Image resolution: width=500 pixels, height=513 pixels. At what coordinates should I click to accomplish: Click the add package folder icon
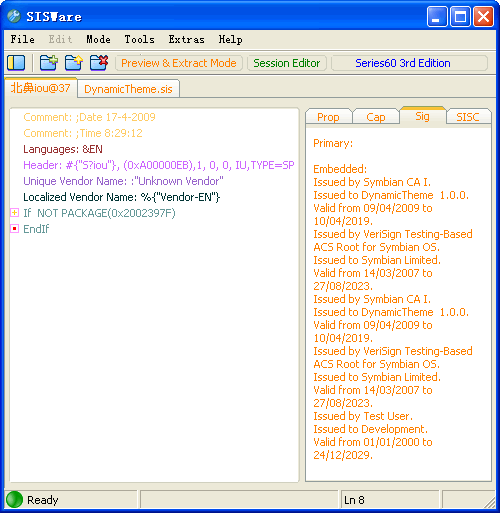[49, 63]
